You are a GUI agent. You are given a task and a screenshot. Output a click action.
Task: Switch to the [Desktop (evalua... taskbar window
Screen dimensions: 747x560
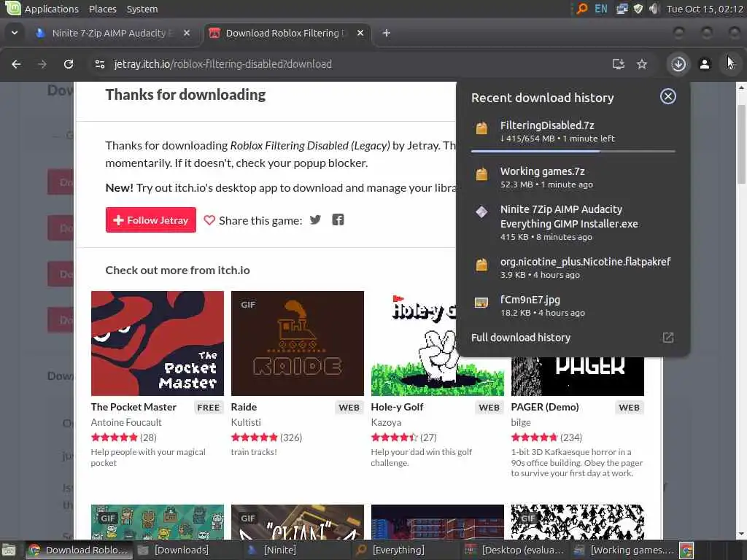click(516, 551)
